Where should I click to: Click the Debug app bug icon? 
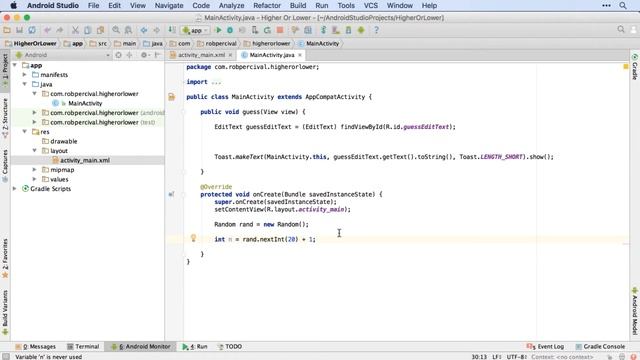point(230,30)
